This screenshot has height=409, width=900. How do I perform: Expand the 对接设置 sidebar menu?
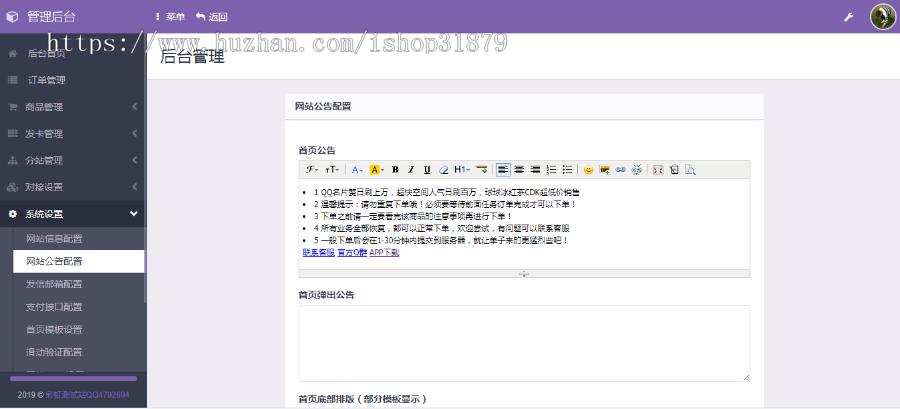(x=73, y=187)
